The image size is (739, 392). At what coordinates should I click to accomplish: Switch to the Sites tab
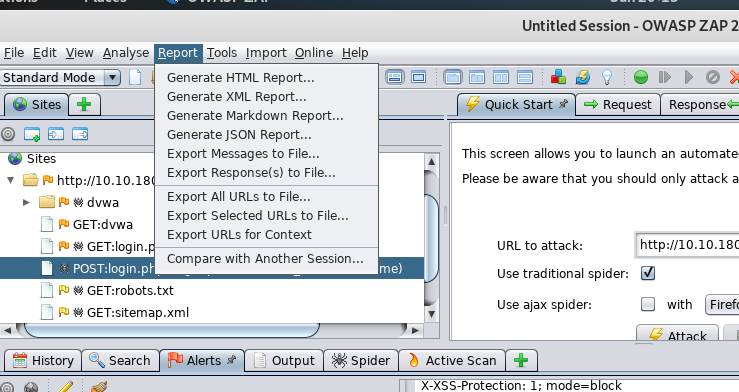[x=37, y=104]
